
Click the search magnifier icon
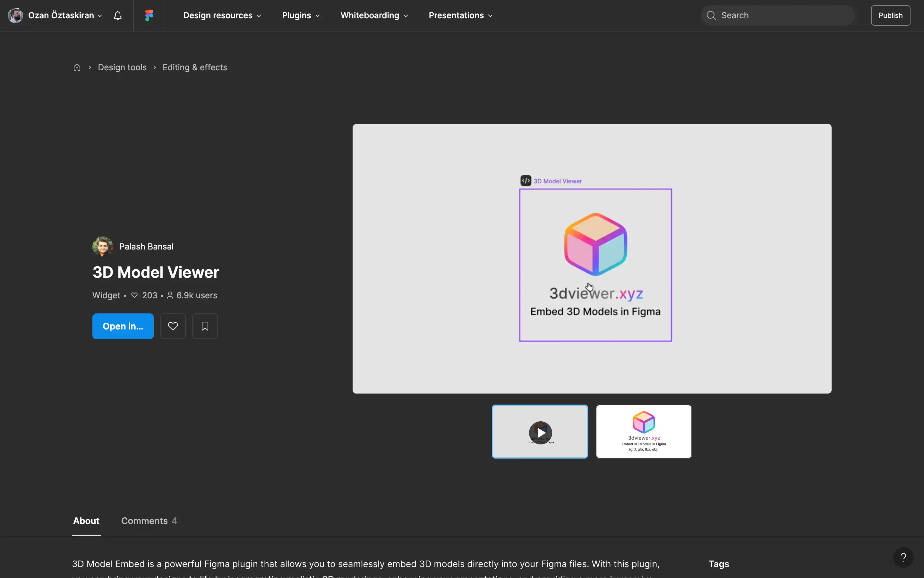pos(711,15)
